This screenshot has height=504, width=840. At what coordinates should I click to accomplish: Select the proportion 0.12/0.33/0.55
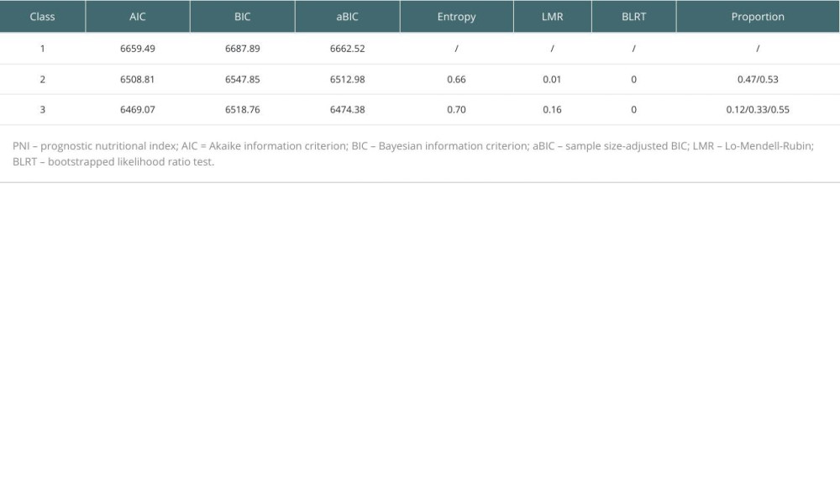tap(758, 110)
